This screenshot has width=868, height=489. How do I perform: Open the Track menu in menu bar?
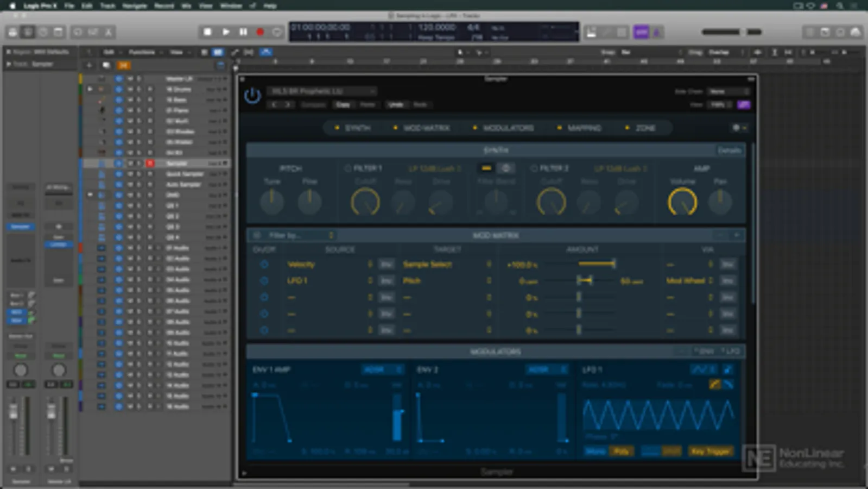pyautogui.click(x=107, y=5)
